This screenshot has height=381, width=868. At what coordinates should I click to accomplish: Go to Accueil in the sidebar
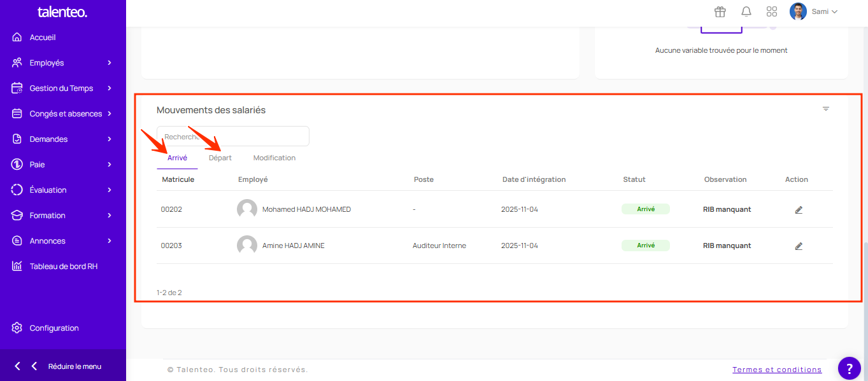click(x=43, y=38)
